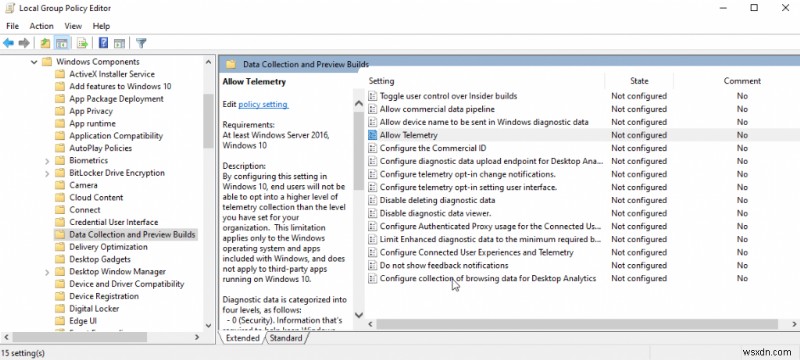This screenshot has width=800, height=360.
Task: Open the Action menu
Action: [x=41, y=26]
